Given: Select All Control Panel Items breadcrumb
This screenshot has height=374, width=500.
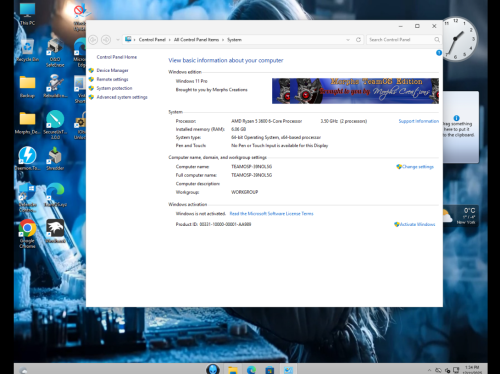Looking at the screenshot, I should coord(196,40).
